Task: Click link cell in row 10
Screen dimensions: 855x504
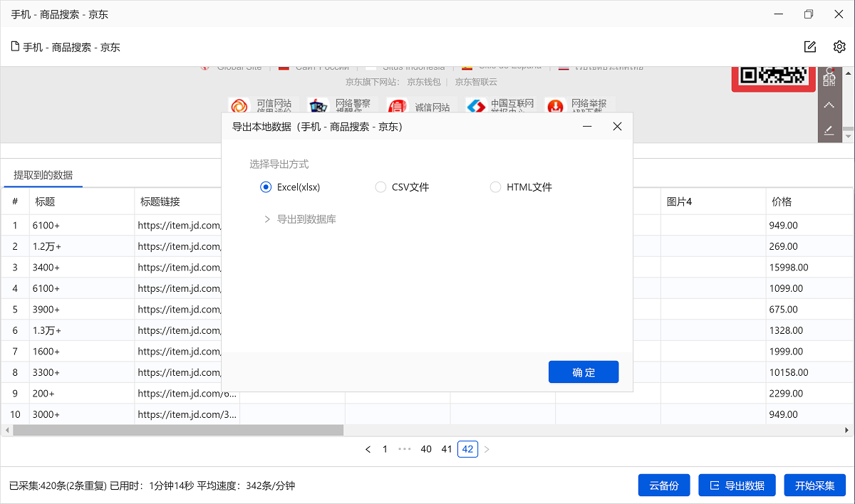Action: click(x=187, y=414)
